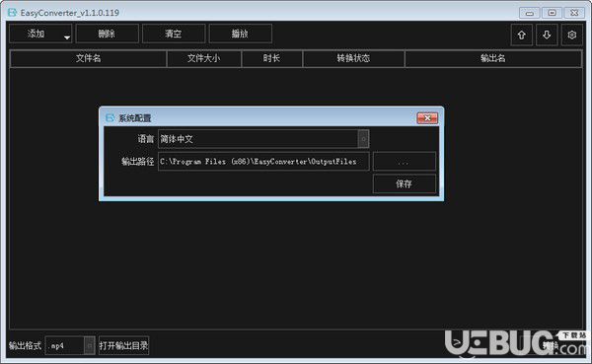Click the 转换状态 column header
Image resolution: width=592 pixels, height=364 pixels.
point(353,58)
